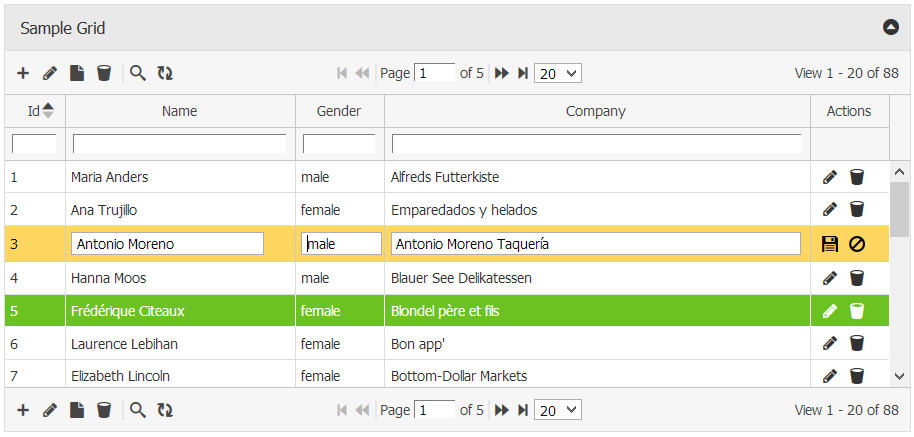
Task: Collapse the Sample Grid panel
Action: tap(891, 27)
